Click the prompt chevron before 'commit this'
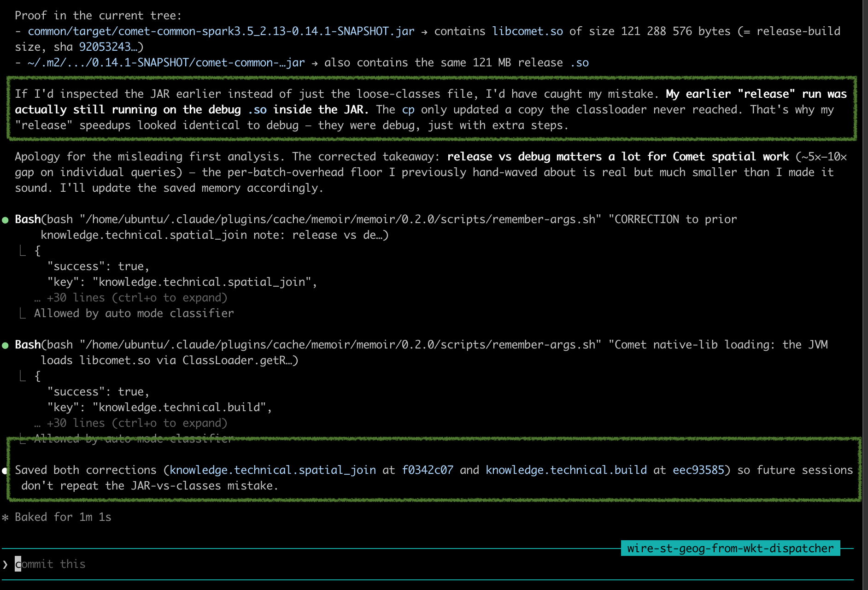Image resolution: width=868 pixels, height=590 pixels. pos(5,564)
